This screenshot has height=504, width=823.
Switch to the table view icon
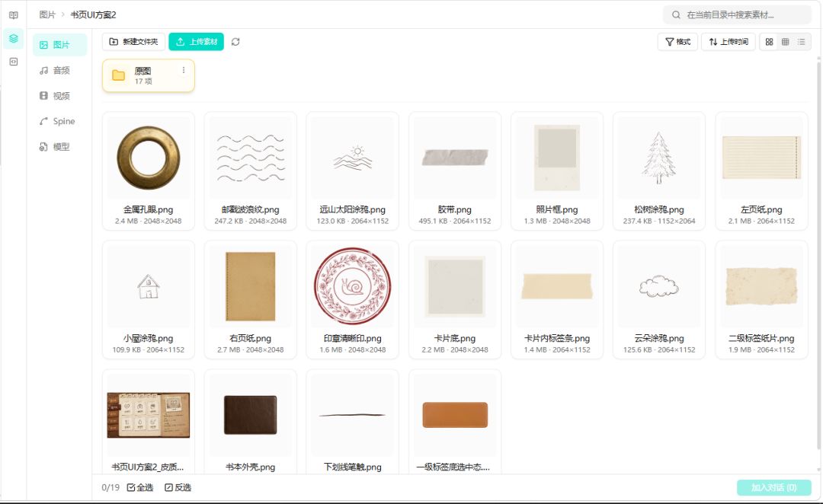(785, 41)
